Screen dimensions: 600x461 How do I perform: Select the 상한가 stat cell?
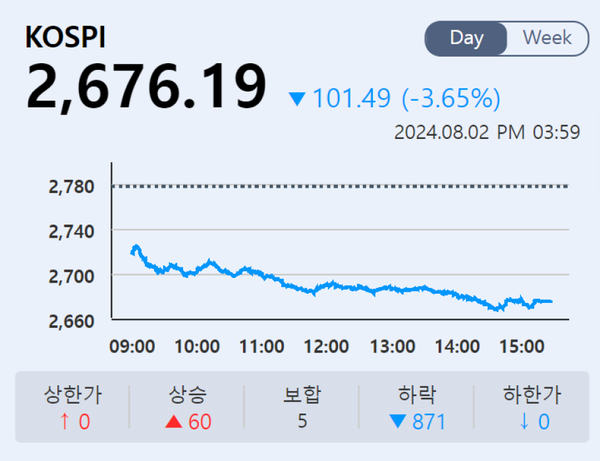tap(72, 407)
